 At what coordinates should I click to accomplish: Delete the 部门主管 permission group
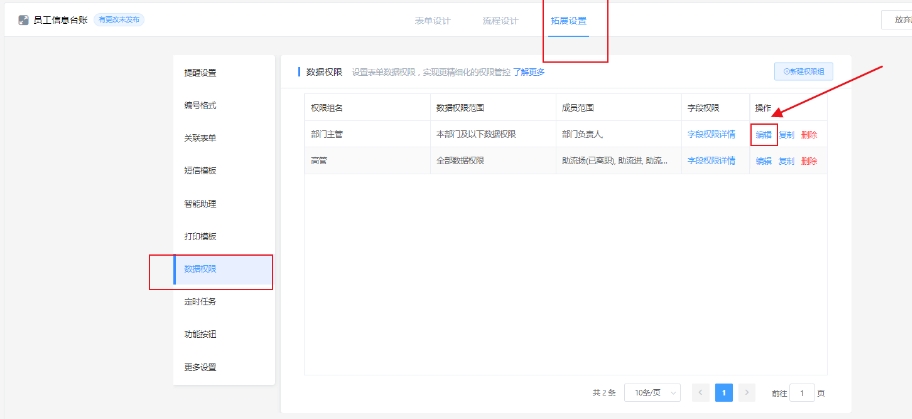point(809,134)
